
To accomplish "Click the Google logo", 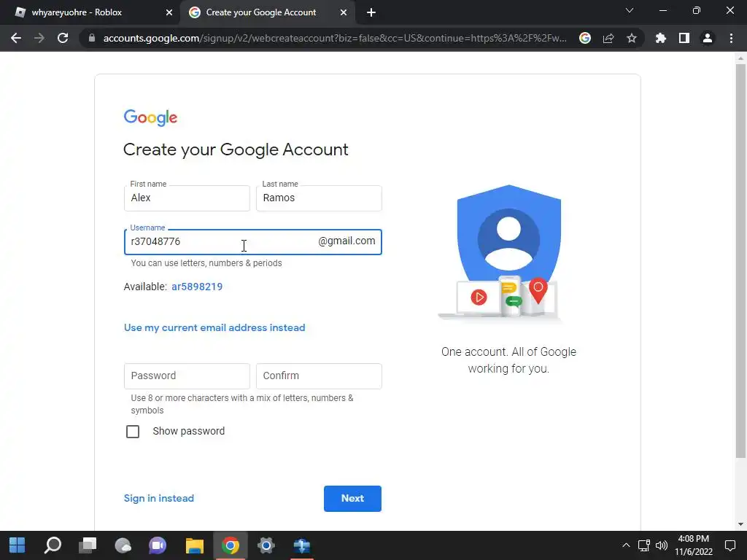I will (150, 117).
